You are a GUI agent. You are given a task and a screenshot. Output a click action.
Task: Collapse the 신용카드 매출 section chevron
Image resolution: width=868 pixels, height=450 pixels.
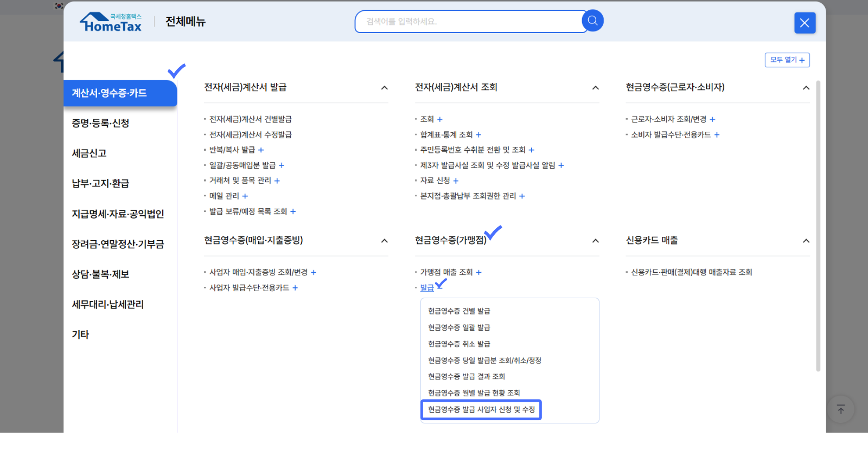[806, 241]
